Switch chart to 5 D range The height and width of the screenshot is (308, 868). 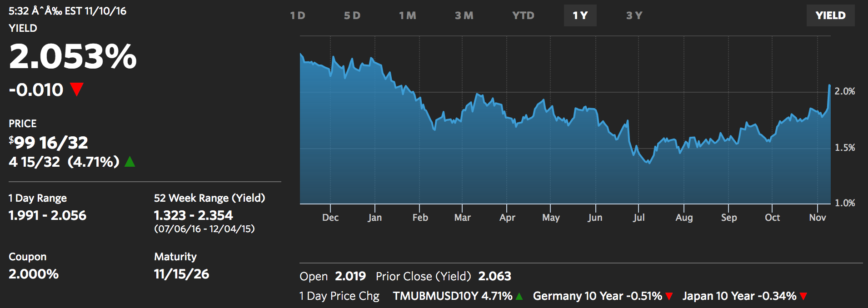coord(352,15)
